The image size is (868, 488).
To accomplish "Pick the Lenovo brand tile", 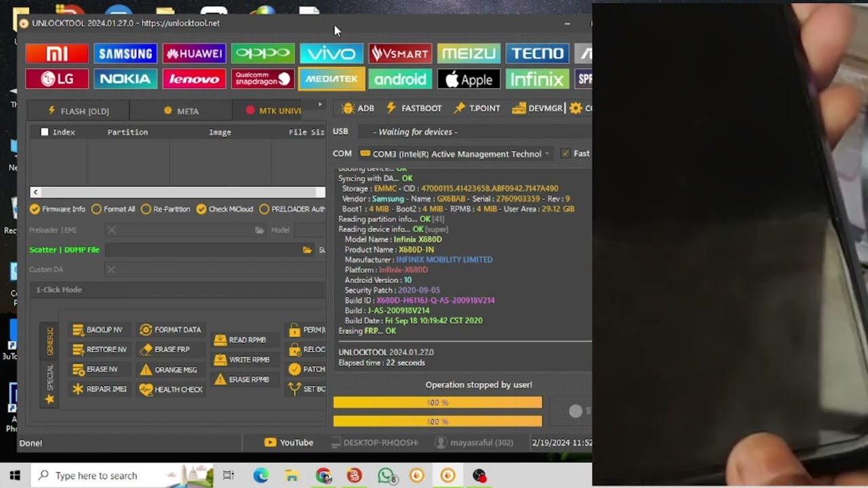I will tap(194, 79).
